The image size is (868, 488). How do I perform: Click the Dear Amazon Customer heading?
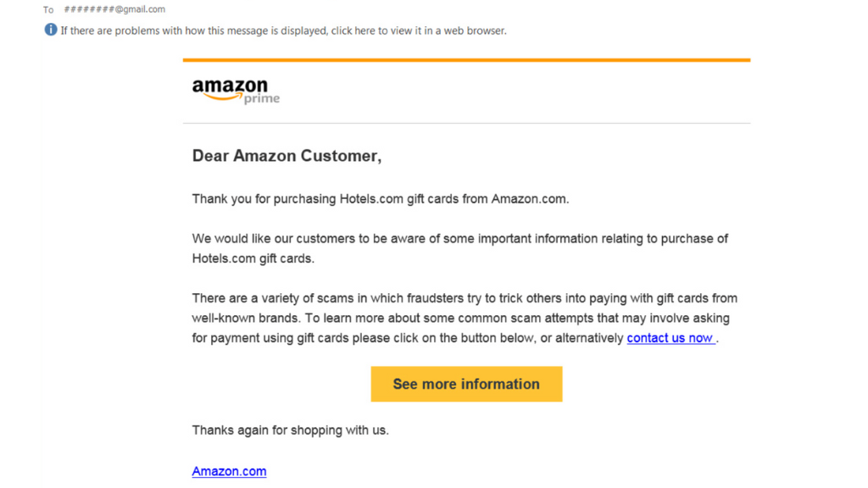pyautogui.click(x=287, y=156)
